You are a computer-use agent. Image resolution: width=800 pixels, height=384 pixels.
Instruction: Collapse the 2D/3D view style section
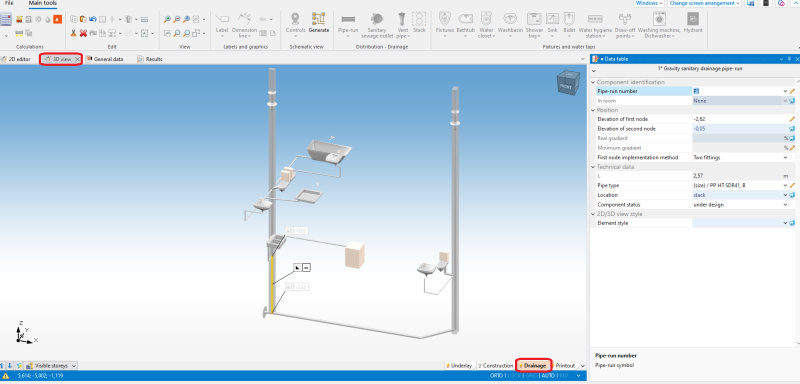pos(593,214)
